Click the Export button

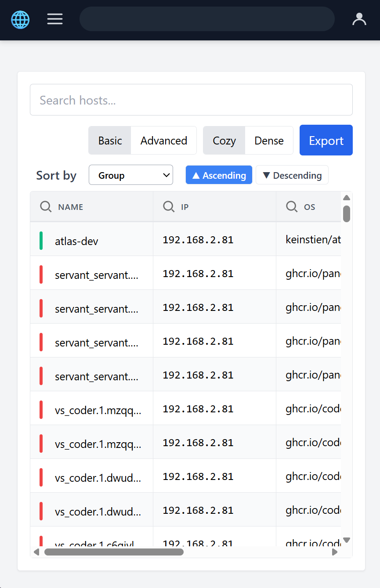[326, 140]
